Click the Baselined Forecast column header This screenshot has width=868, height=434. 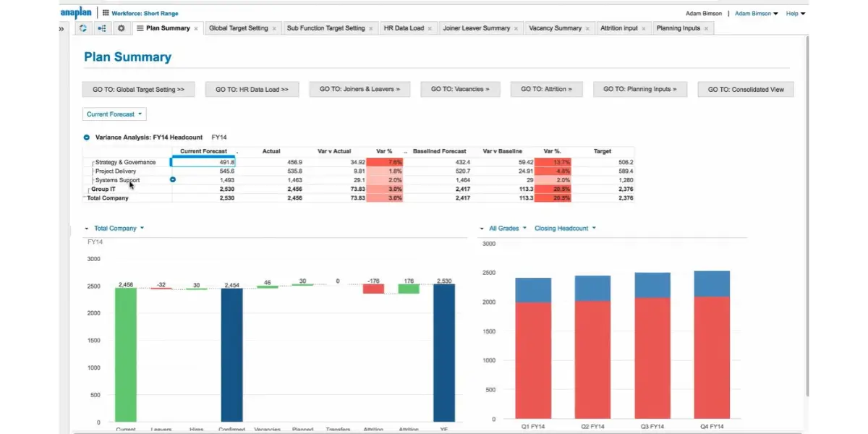pyautogui.click(x=439, y=151)
